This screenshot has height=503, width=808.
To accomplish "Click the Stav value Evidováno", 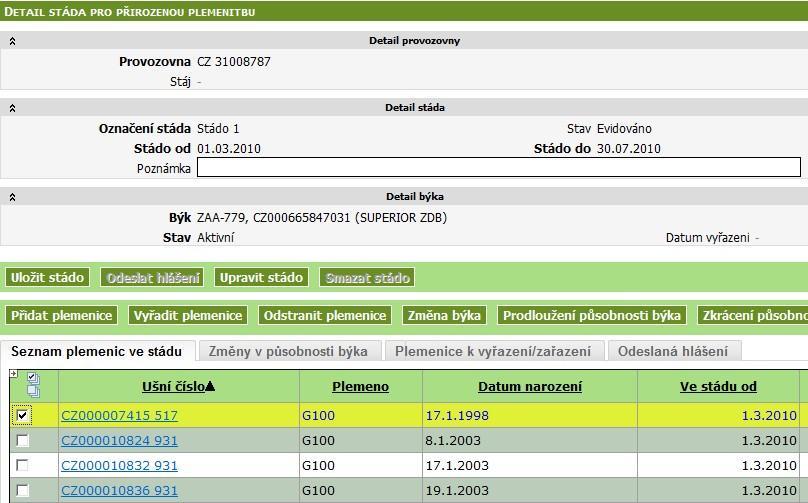I will tap(624, 128).
